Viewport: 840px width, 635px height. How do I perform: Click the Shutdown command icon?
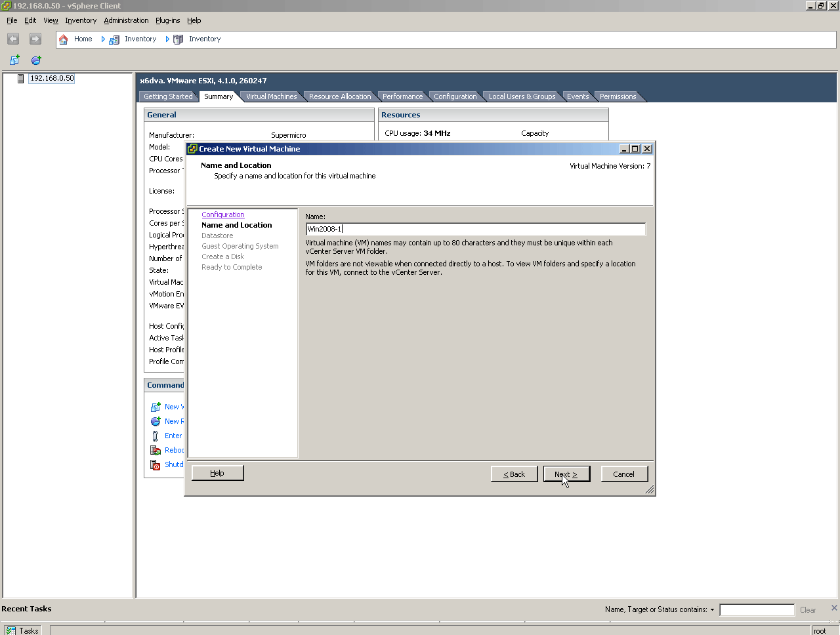point(156,465)
